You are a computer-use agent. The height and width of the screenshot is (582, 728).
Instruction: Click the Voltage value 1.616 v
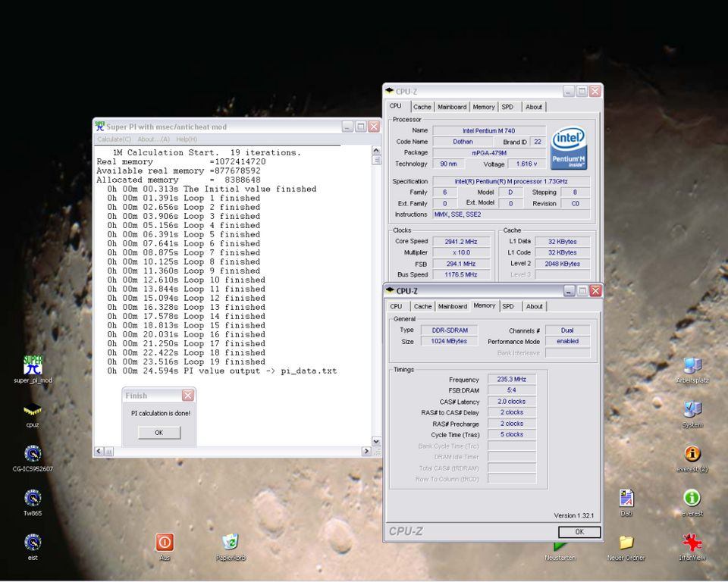526,164
